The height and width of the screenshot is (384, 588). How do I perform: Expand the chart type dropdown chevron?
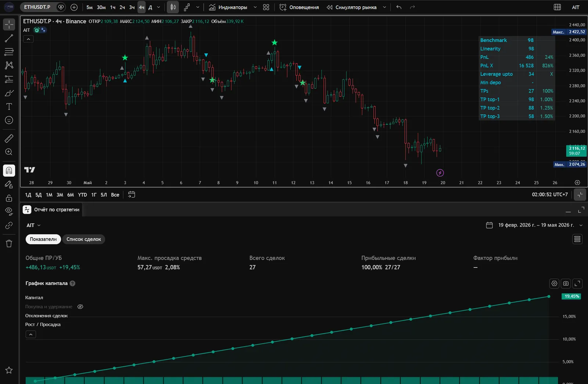click(x=198, y=7)
